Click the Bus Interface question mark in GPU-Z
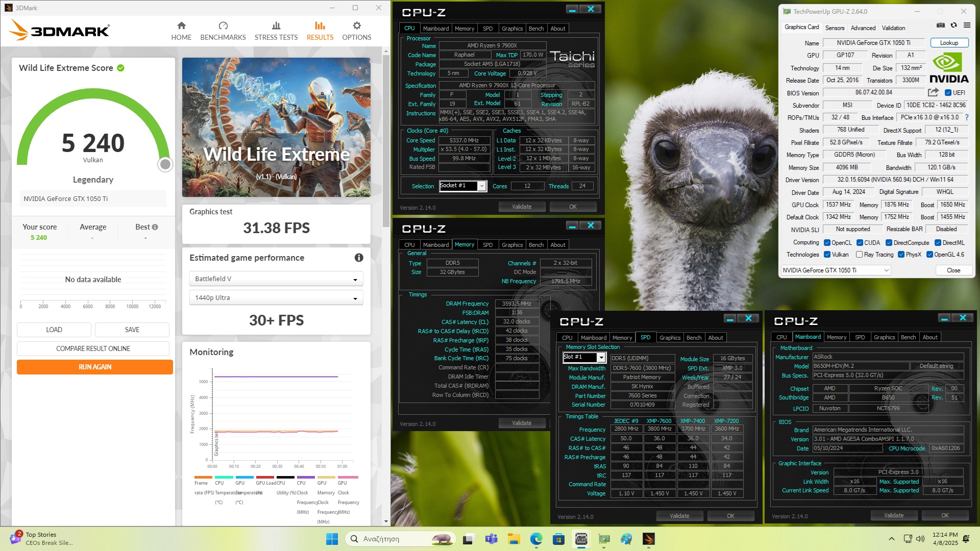 967,117
